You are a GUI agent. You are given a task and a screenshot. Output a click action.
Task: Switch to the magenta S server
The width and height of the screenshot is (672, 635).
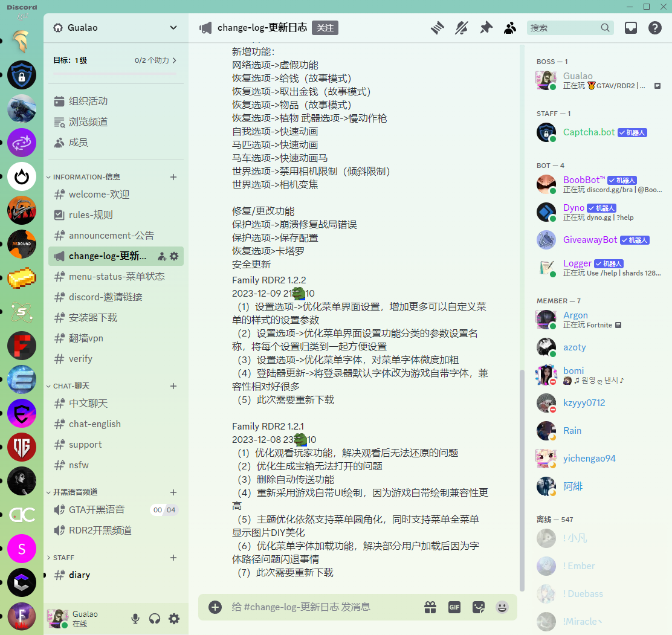(x=22, y=549)
